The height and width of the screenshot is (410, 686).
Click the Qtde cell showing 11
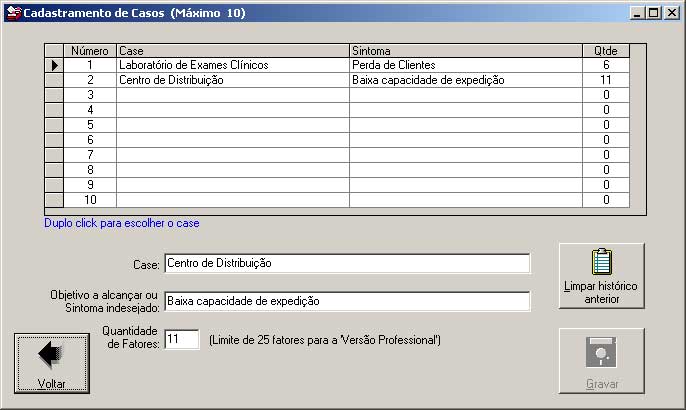click(x=606, y=80)
